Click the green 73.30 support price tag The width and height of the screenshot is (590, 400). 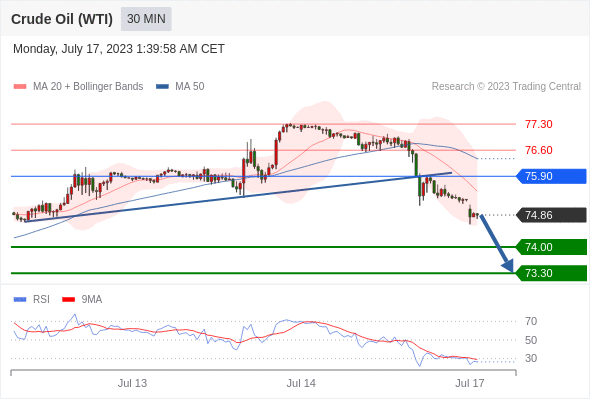(551, 273)
